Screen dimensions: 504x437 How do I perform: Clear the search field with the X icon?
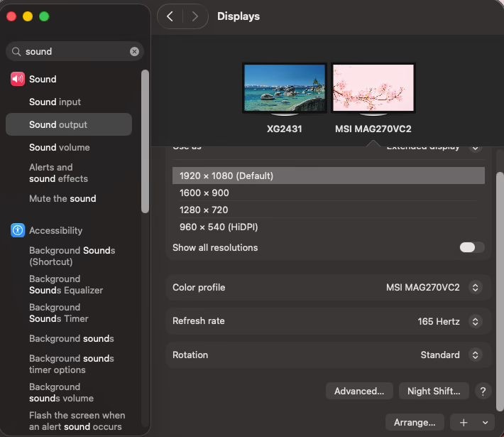(x=134, y=51)
